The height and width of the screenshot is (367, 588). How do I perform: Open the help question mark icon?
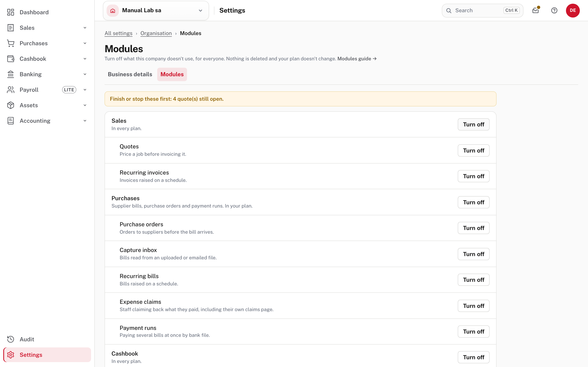click(554, 10)
